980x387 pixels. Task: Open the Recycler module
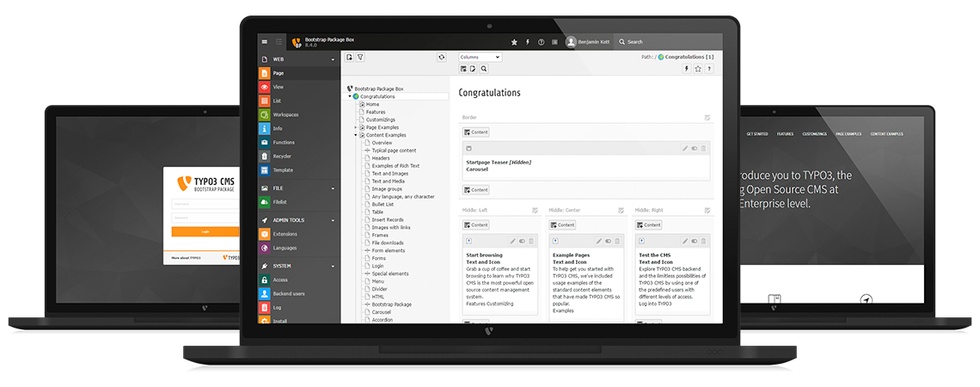click(281, 157)
